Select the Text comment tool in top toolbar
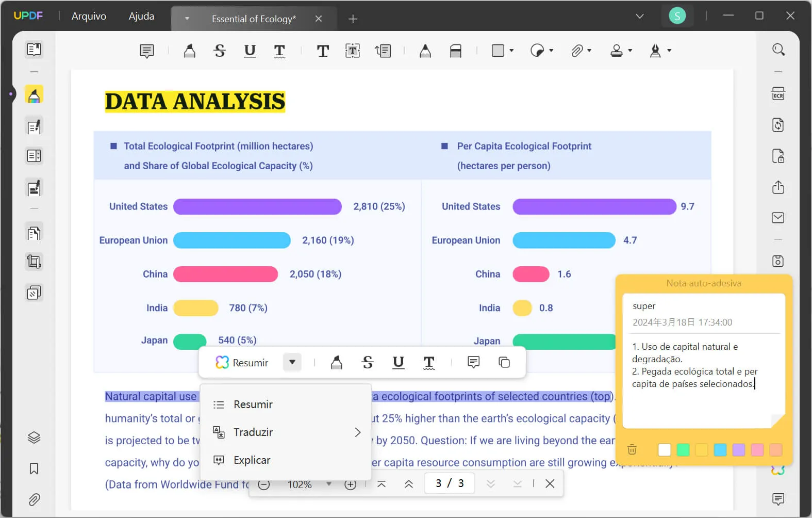The width and height of the screenshot is (812, 518). pos(323,51)
